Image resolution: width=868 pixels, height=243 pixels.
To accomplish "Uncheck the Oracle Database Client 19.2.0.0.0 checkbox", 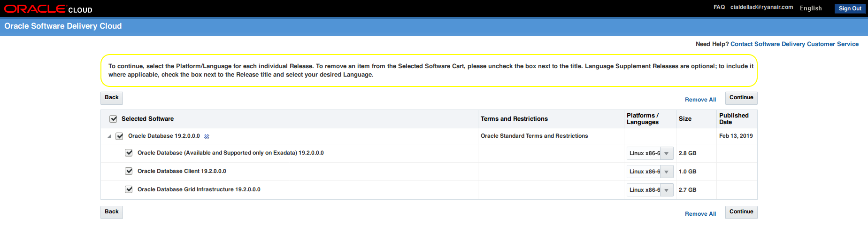I will [x=129, y=171].
